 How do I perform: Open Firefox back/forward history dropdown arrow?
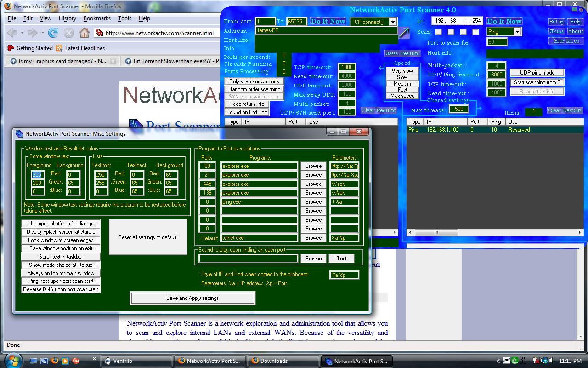[43, 33]
